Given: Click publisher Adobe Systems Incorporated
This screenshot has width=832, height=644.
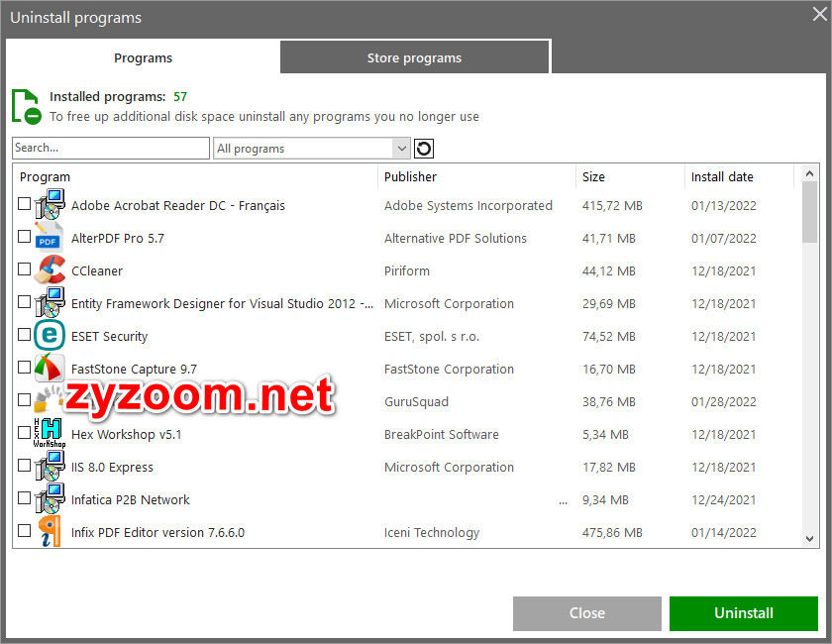Looking at the screenshot, I should click(x=468, y=205).
